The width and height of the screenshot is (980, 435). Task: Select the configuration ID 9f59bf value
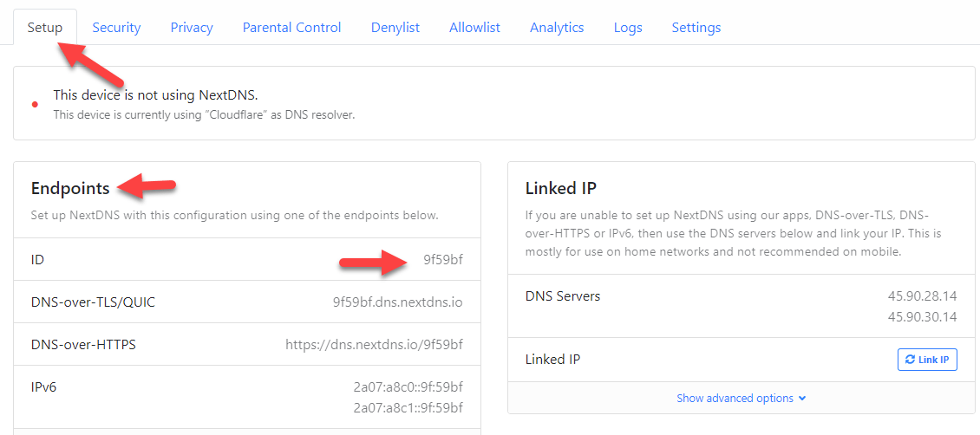(443, 260)
